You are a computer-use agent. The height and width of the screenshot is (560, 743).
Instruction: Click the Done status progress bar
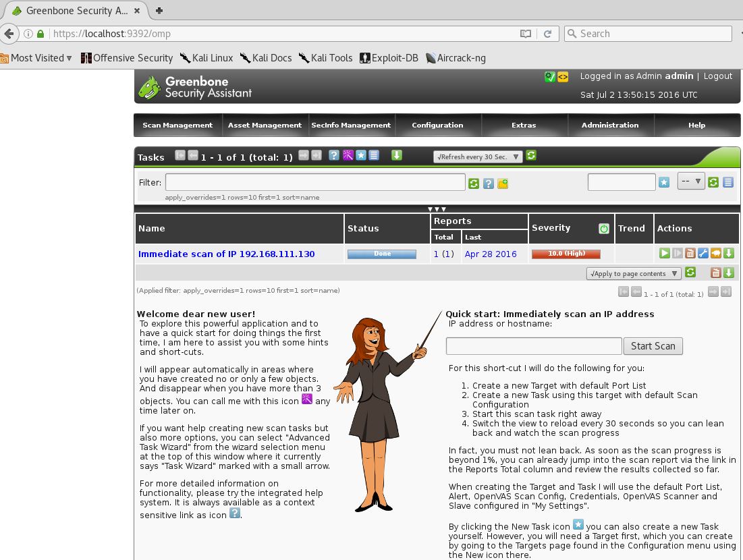pos(382,254)
